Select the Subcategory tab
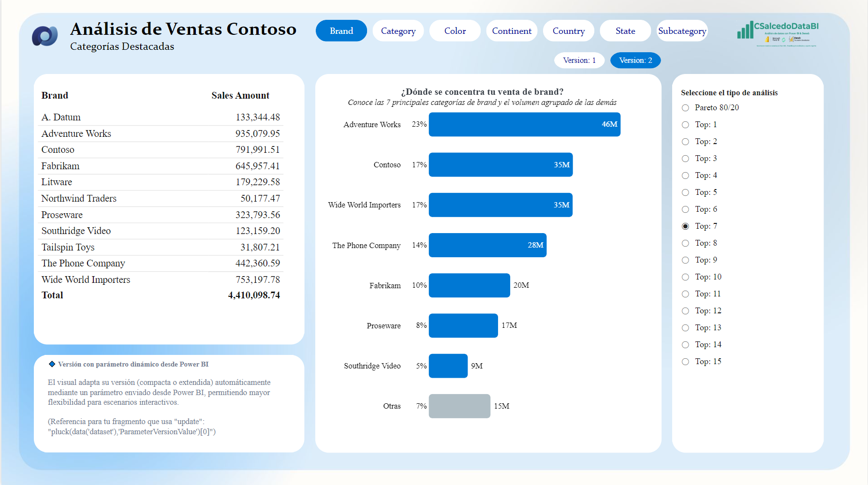 pos(682,31)
